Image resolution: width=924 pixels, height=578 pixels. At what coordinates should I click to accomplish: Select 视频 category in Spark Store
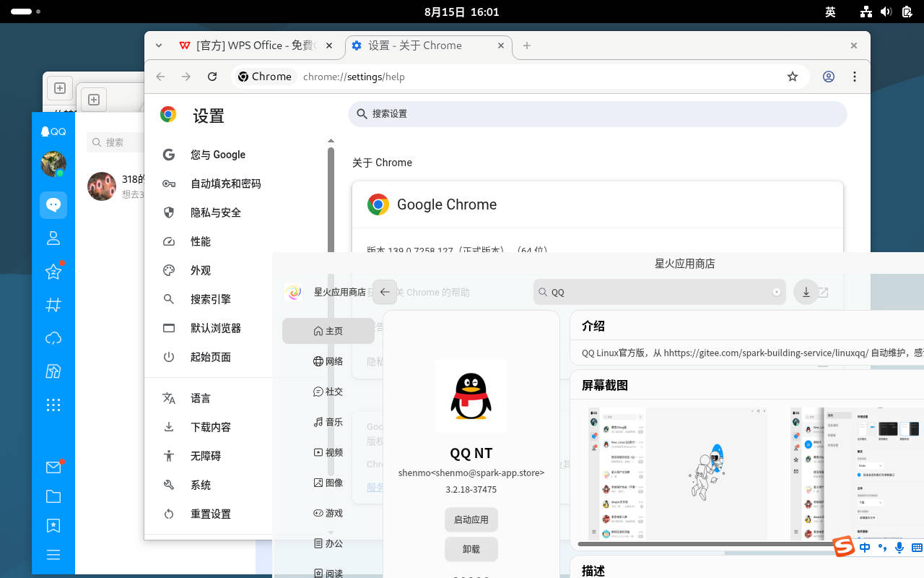tap(328, 452)
